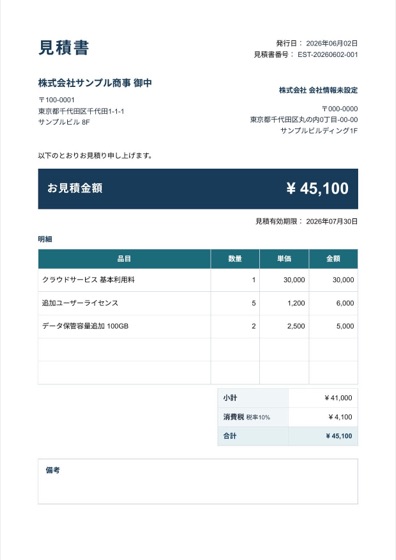Click item 追加ユーザーライセンス
Screen dimensions: 396x560
pos(80,303)
